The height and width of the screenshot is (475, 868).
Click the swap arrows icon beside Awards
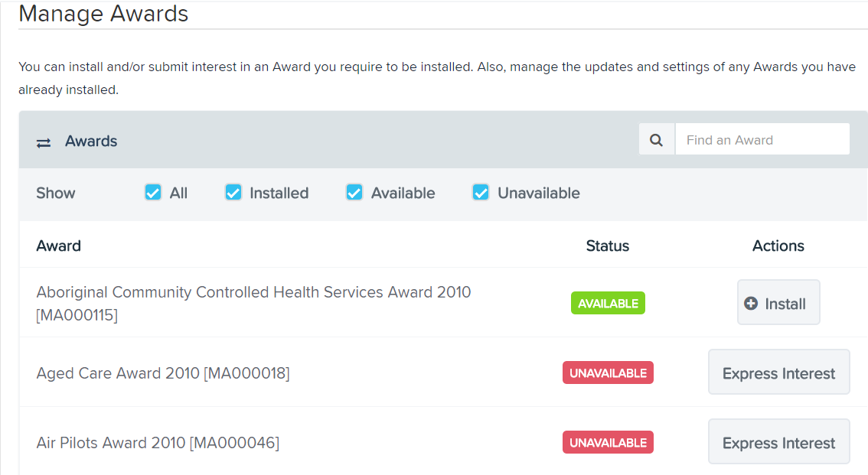pyautogui.click(x=44, y=143)
